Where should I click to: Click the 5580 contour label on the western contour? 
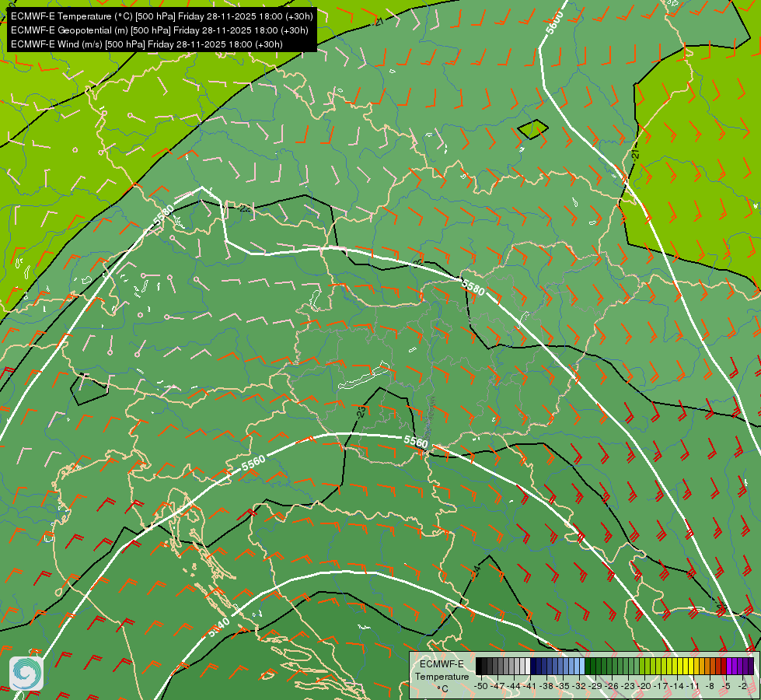click(x=163, y=215)
